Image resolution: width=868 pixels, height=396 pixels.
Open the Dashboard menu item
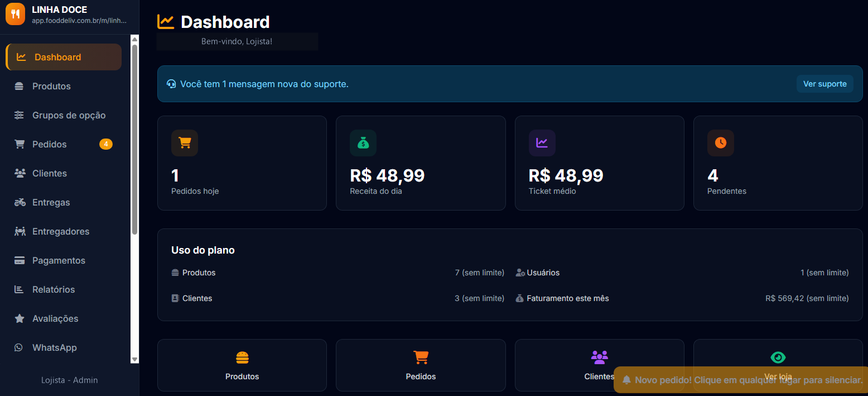click(x=64, y=57)
